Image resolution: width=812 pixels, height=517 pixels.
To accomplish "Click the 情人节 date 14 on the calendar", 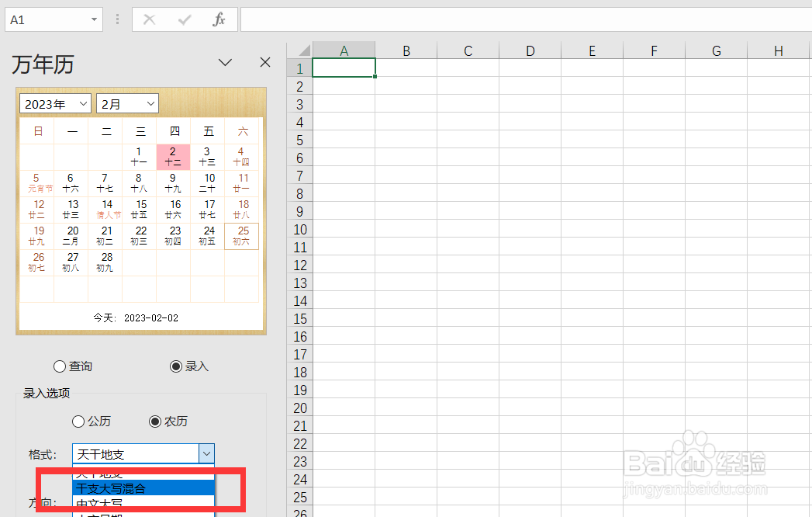I will (105, 210).
